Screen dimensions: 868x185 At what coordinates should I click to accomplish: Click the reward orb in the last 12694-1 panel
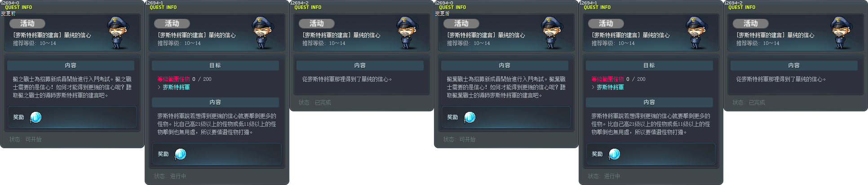pyautogui.click(x=614, y=154)
